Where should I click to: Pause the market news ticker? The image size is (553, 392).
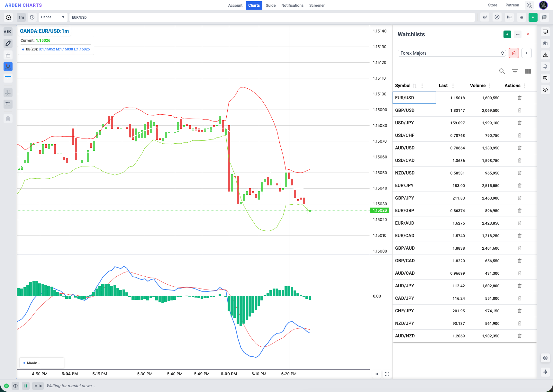tap(25, 386)
